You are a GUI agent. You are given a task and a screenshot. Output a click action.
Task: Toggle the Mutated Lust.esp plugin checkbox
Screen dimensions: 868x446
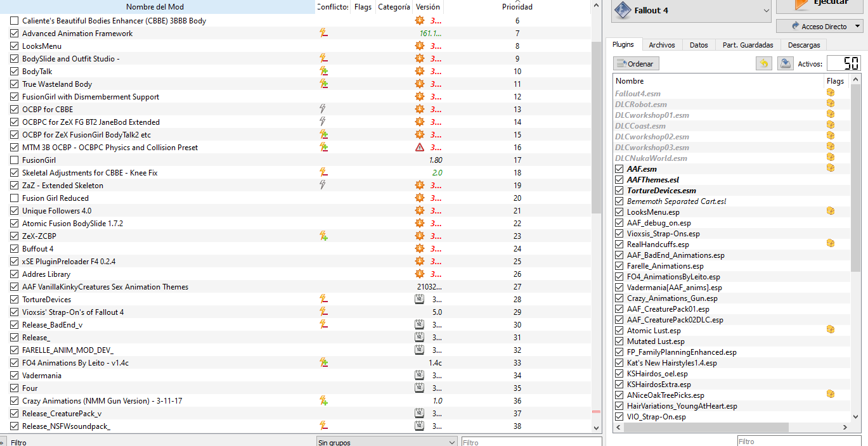click(619, 341)
